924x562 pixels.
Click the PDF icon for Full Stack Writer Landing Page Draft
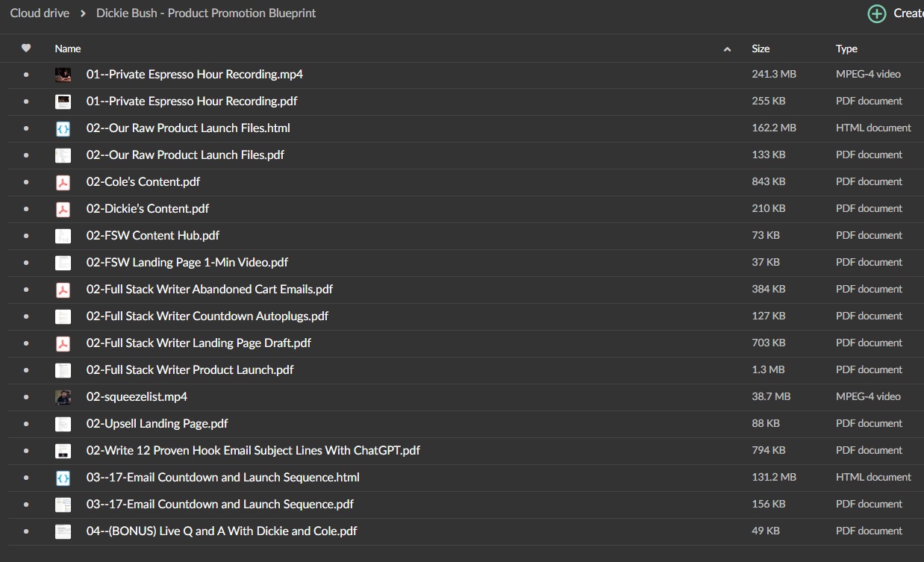click(63, 343)
